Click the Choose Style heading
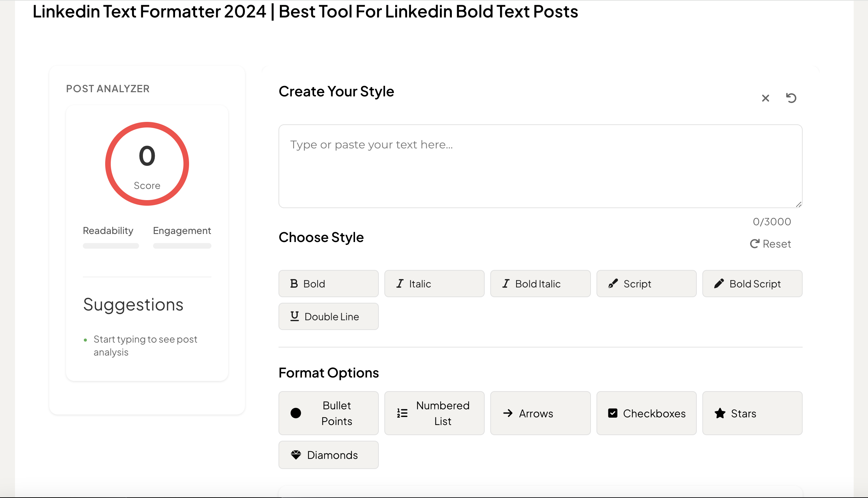 pos(321,237)
